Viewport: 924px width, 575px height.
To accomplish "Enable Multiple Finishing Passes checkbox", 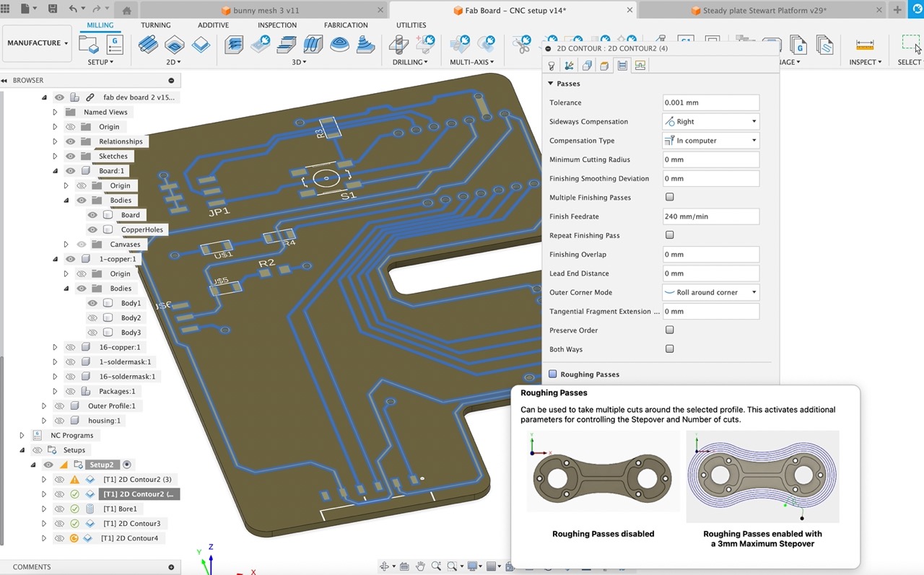I will click(670, 197).
